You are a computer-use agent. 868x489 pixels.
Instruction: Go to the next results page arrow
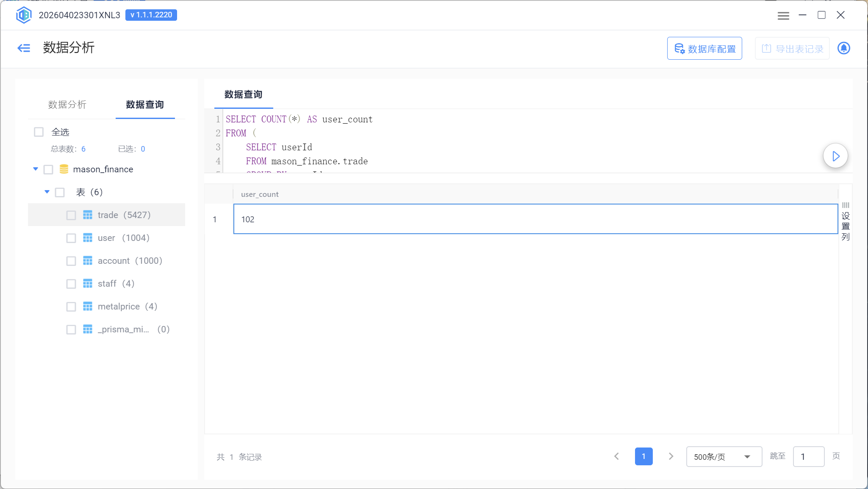[671, 456]
